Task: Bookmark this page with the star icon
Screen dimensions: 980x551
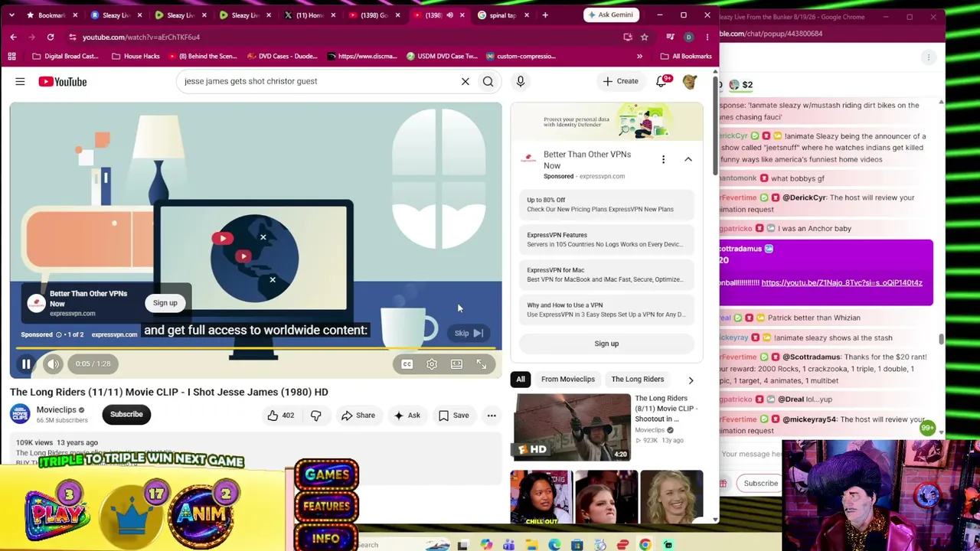Action: (645, 37)
